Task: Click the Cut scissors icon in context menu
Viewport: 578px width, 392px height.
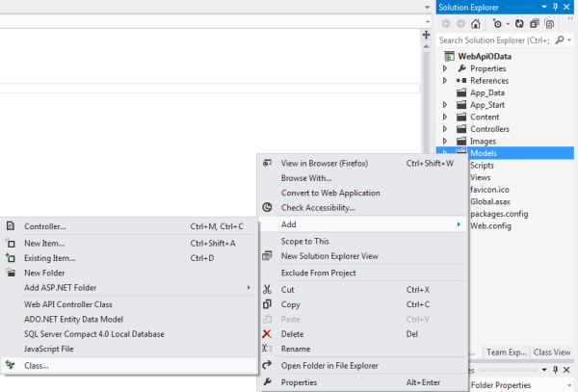Action: (x=269, y=289)
